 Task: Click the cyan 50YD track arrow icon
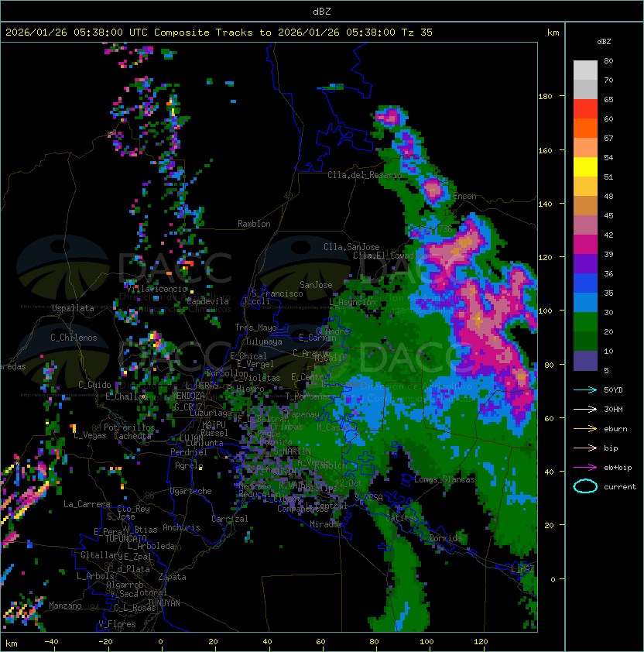[x=585, y=389]
